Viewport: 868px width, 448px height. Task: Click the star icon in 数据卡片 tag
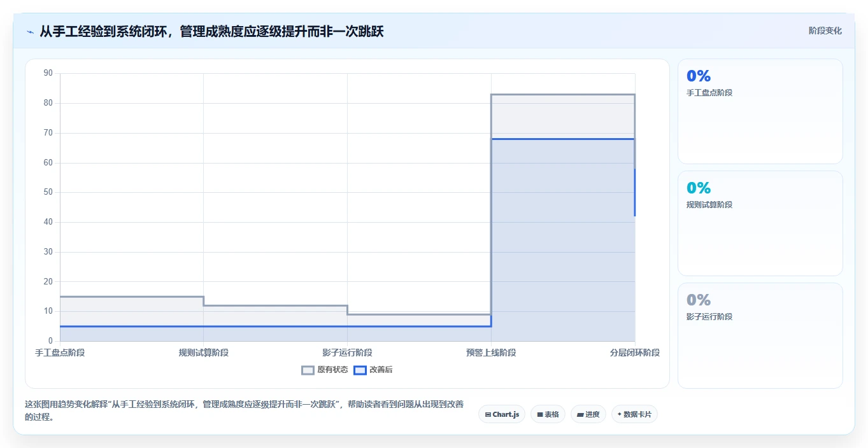(620, 414)
